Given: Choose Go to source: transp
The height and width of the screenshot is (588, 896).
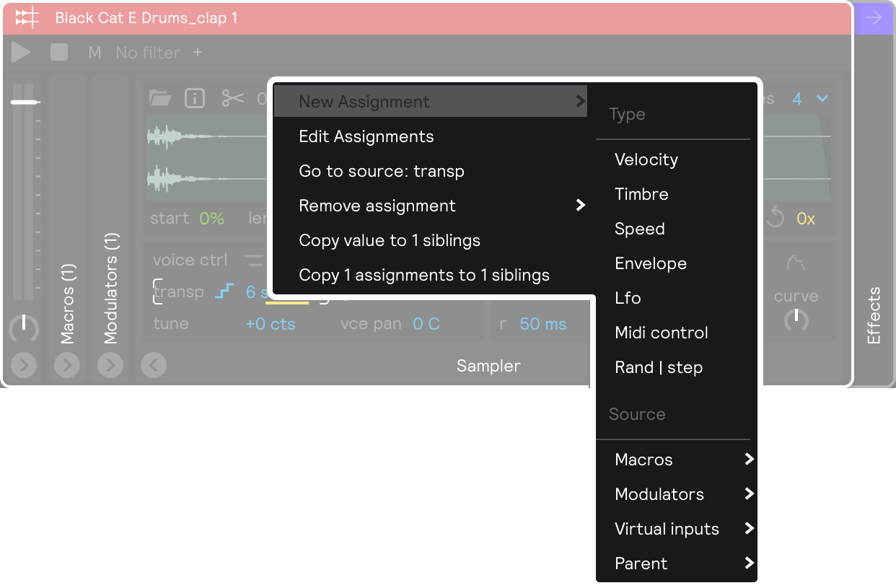Looking at the screenshot, I should tap(431, 171).
